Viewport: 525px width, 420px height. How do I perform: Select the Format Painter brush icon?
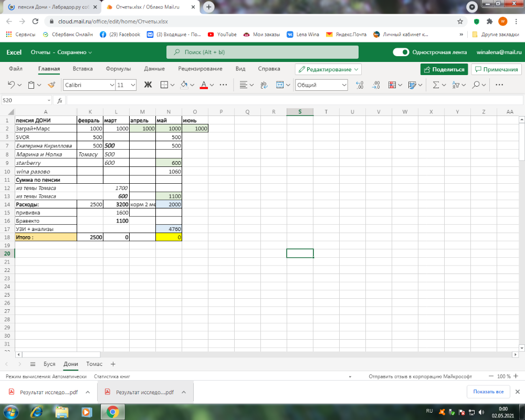[51, 85]
